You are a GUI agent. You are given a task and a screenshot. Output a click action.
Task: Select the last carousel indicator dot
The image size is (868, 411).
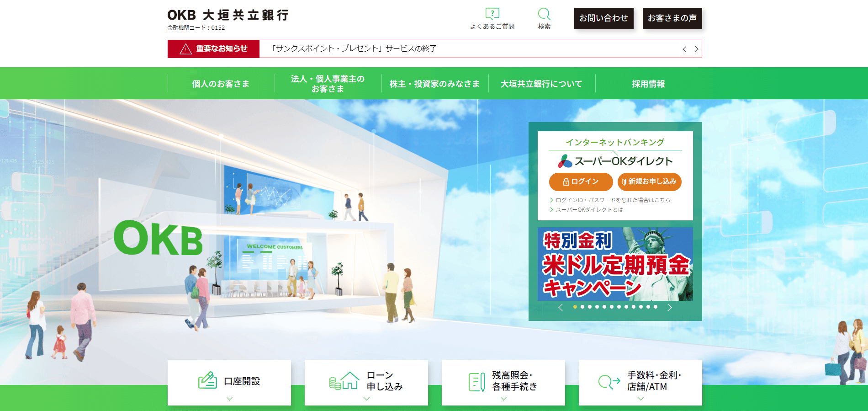656,307
